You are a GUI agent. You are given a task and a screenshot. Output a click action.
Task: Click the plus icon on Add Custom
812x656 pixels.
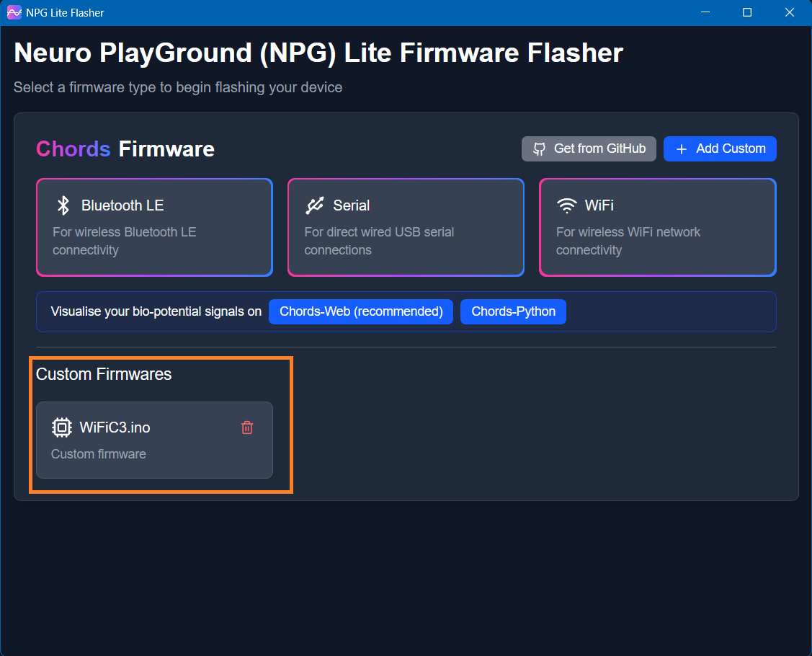pos(682,149)
